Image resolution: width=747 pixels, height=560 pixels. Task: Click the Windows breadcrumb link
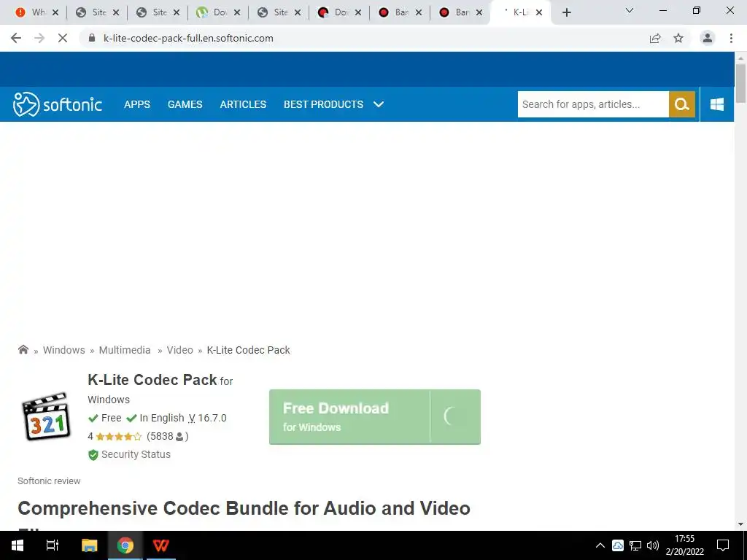tap(64, 350)
